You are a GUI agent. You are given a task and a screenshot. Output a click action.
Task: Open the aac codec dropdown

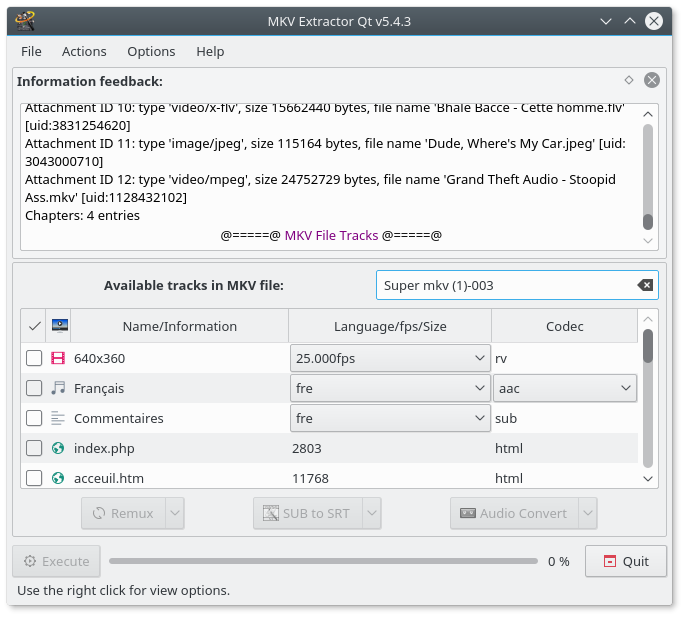click(564, 388)
